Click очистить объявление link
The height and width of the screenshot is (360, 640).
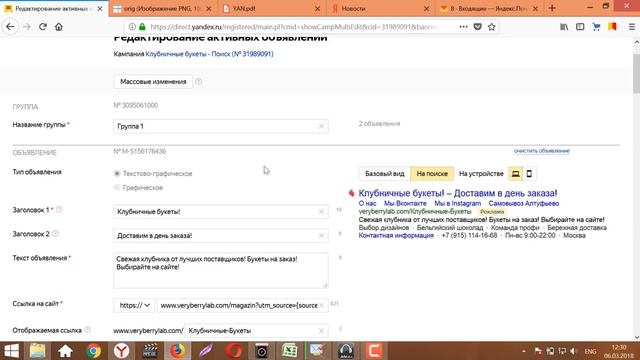tap(542, 151)
